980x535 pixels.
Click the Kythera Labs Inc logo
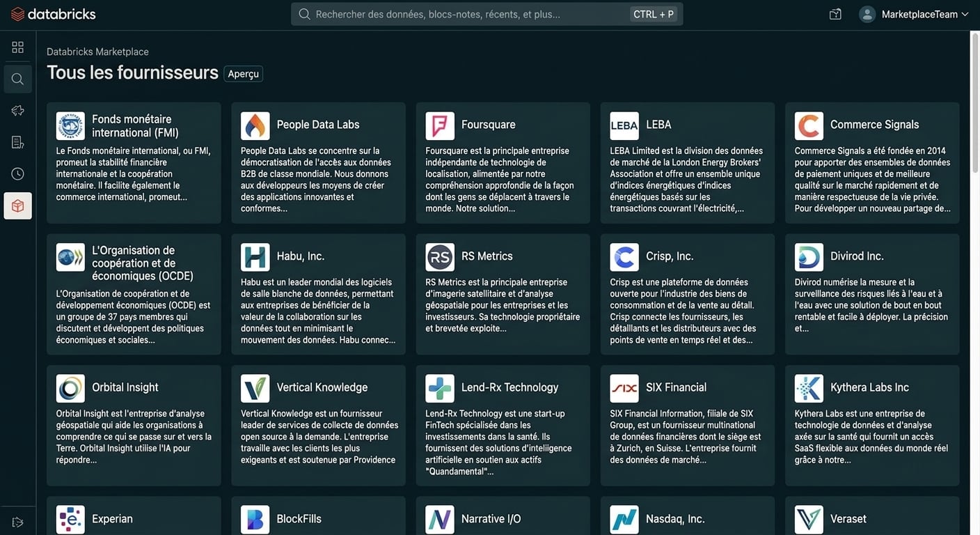click(809, 388)
